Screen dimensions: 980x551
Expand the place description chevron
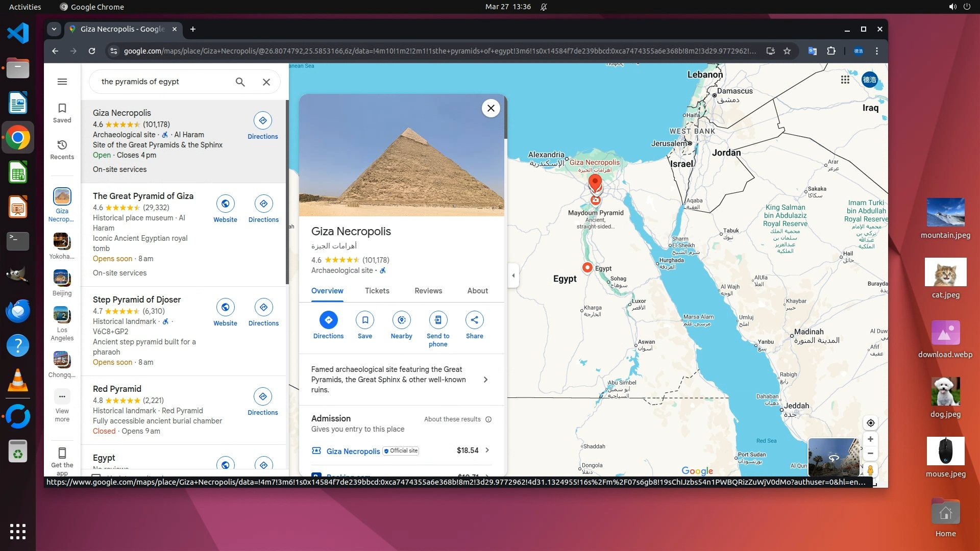point(485,380)
